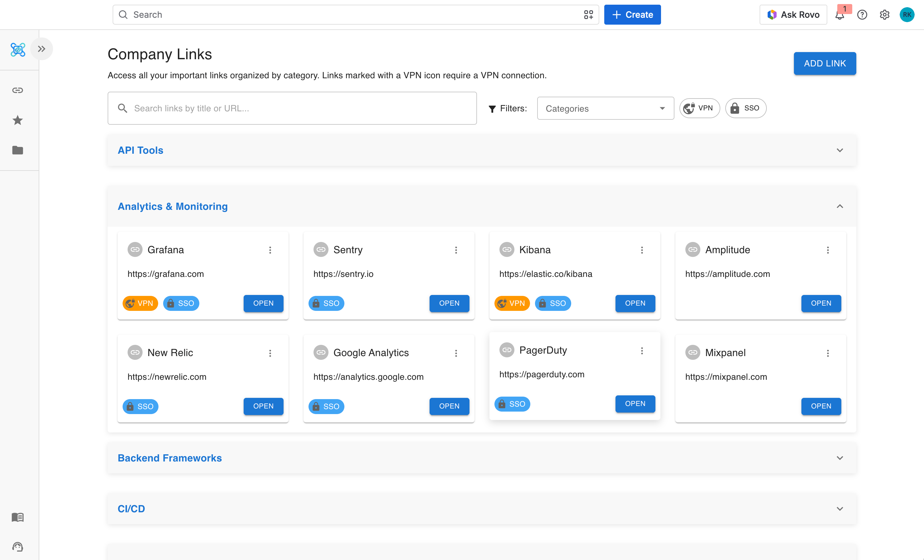Viewport: 924px width, 560px height.
Task: Open the documentation book icon in sidebar
Action: tap(17, 517)
